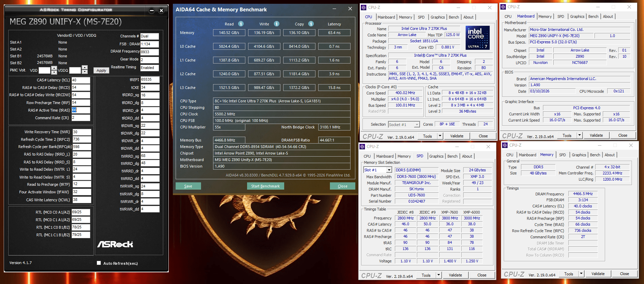This screenshot has width=644, height=284.
Task: Expand the Tools arrow in the CPU-Z Motherboard window
Action: click(x=579, y=135)
